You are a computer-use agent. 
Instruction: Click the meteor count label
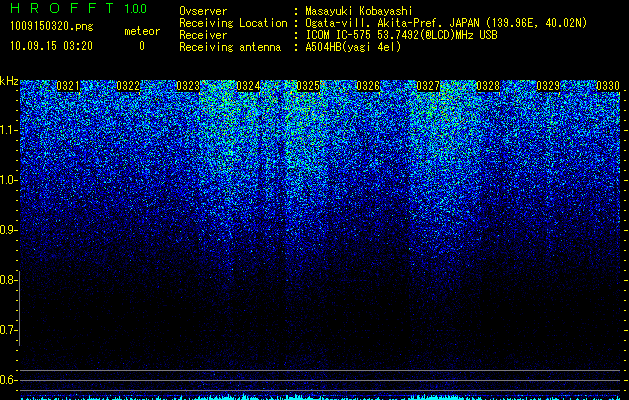[x=142, y=31]
